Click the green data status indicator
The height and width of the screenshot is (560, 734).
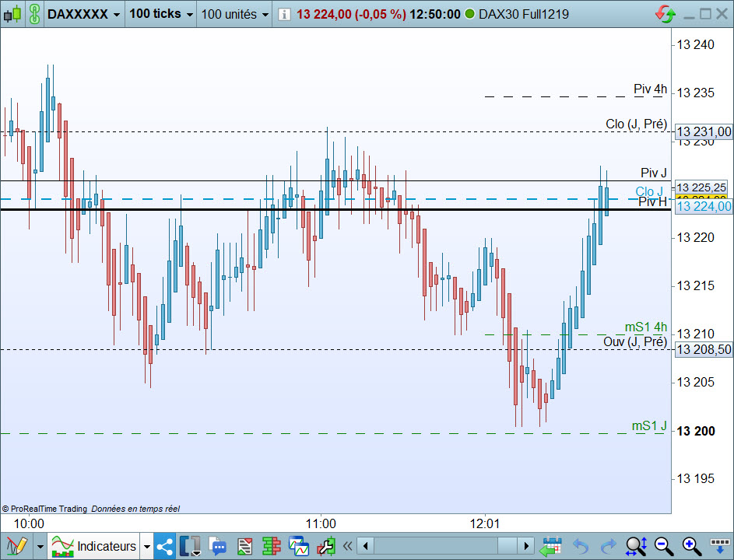(x=469, y=14)
